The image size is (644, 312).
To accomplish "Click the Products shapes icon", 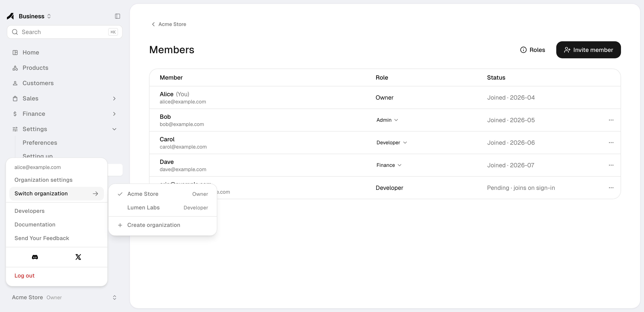I will 15,68.
